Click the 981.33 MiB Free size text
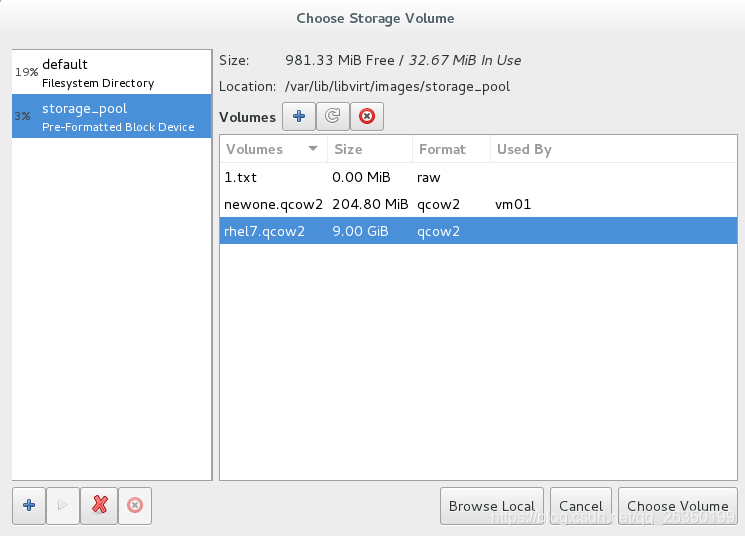This screenshot has height=536, width=745. 340,60
